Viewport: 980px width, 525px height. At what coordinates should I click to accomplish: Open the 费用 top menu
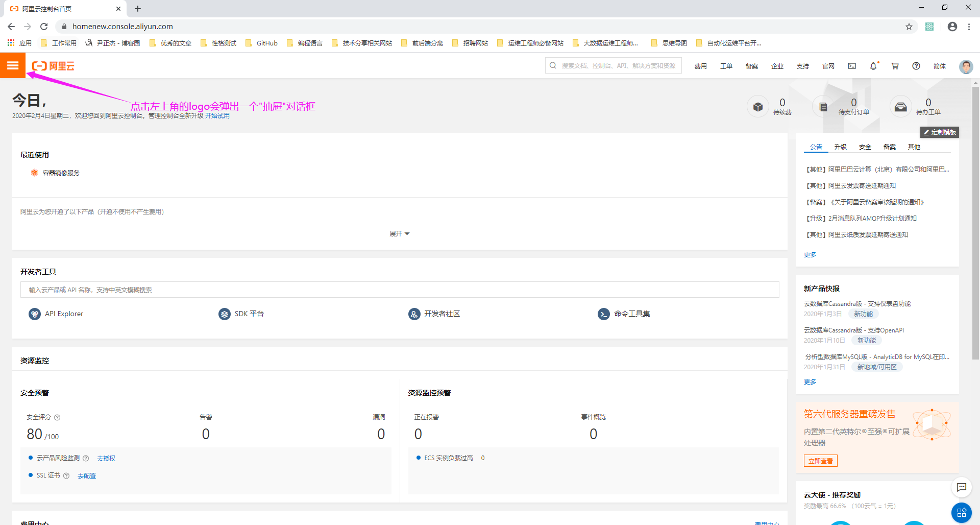point(701,66)
